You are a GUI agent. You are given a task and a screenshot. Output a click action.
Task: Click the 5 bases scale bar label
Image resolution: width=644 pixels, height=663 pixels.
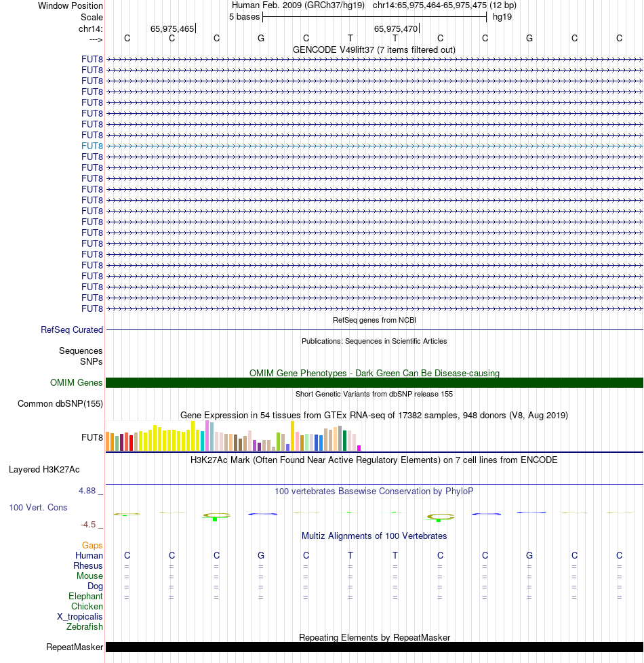[x=245, y=17]
